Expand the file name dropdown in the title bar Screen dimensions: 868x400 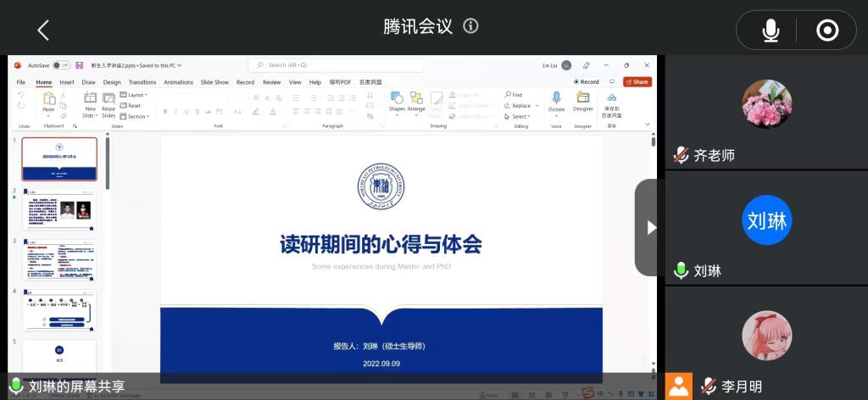[x=180, y=65]
